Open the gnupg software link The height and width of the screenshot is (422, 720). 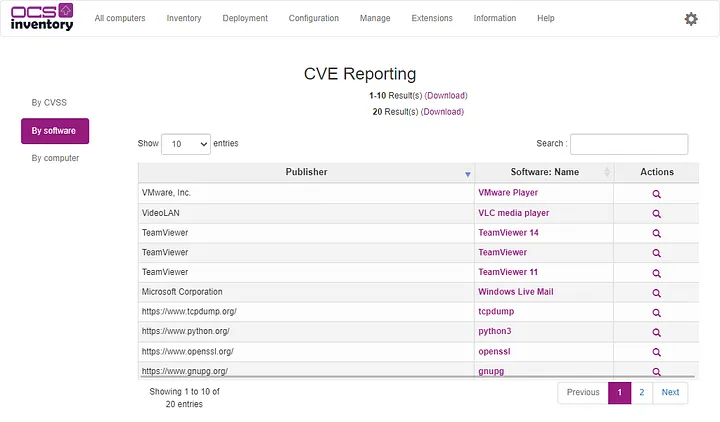(x=491, y=371)
